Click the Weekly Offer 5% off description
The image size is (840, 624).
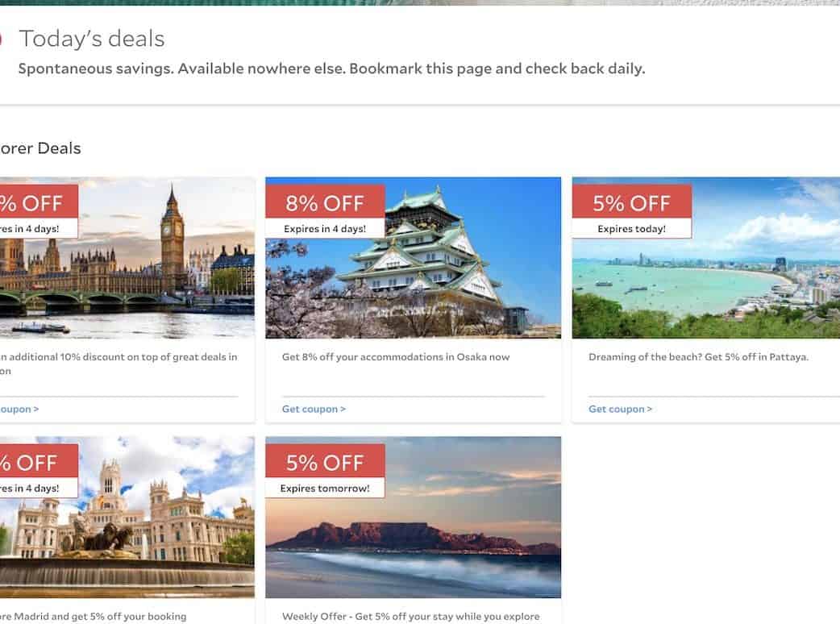pyautogui.click(x=411, y=617)
